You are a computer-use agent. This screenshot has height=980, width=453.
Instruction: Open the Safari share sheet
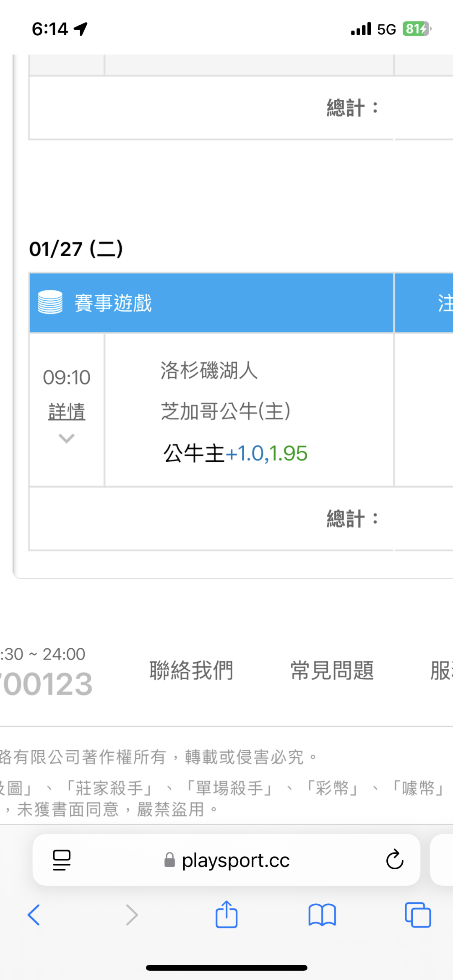pos(226,914)
